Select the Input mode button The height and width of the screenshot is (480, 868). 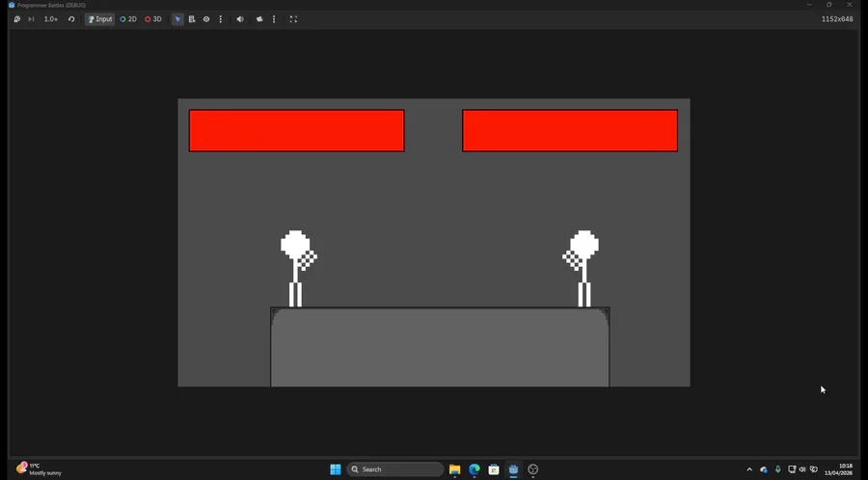99,19
